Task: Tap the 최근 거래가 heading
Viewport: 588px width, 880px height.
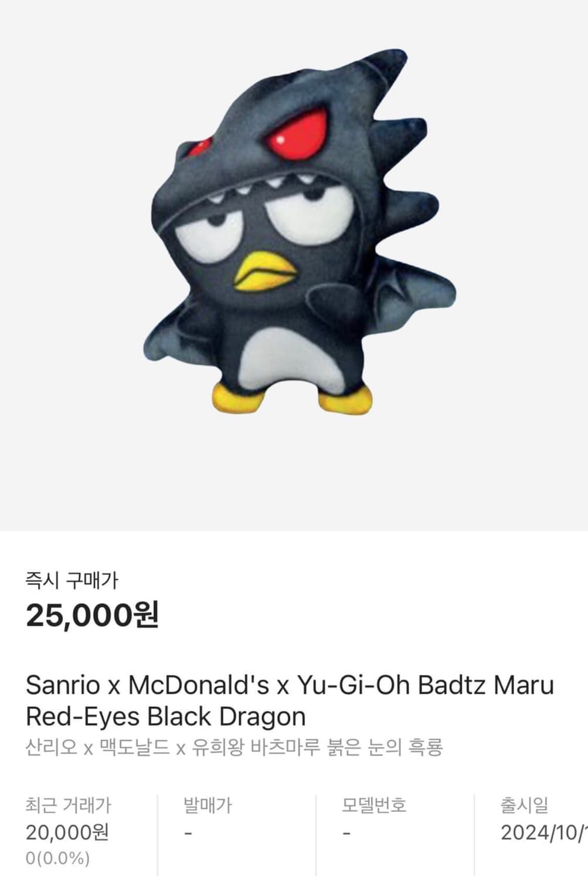Action: coord(68,804)
